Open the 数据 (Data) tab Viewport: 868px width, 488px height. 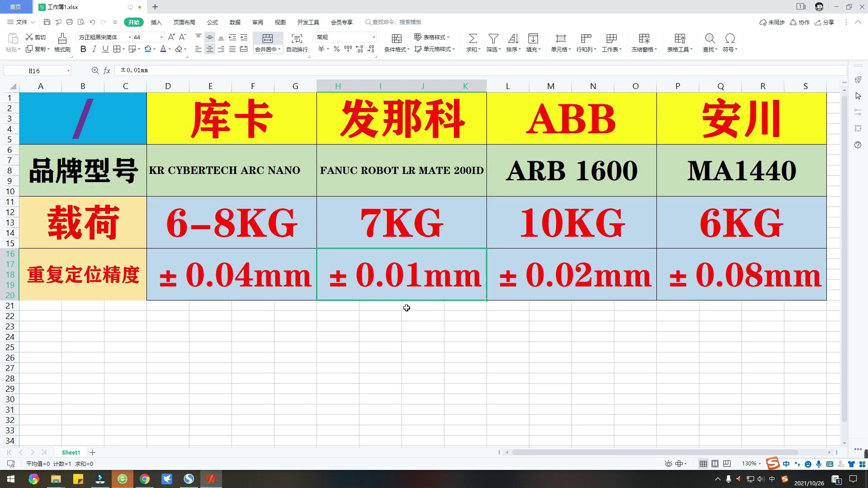pos(235,22)
